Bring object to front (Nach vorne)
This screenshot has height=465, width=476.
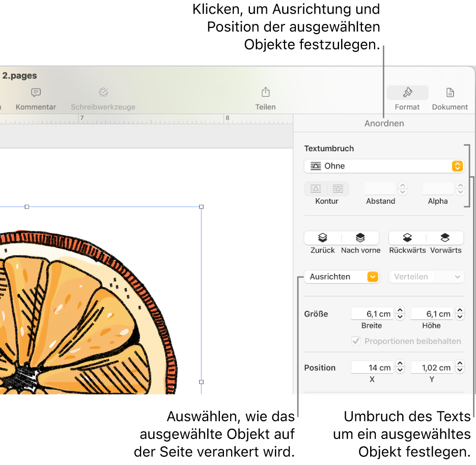pos(360,237)
